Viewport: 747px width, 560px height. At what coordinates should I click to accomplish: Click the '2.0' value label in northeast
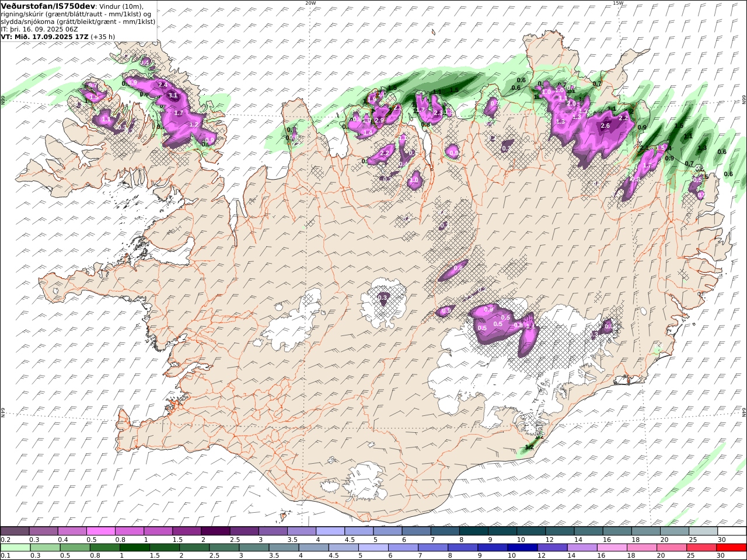click(x=571, y=103)
